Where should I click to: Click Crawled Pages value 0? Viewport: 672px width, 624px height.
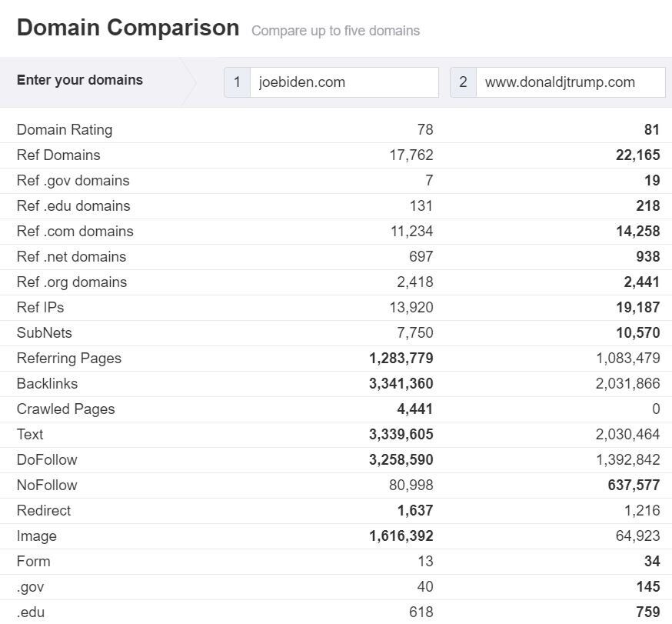[x=656, y=409]
